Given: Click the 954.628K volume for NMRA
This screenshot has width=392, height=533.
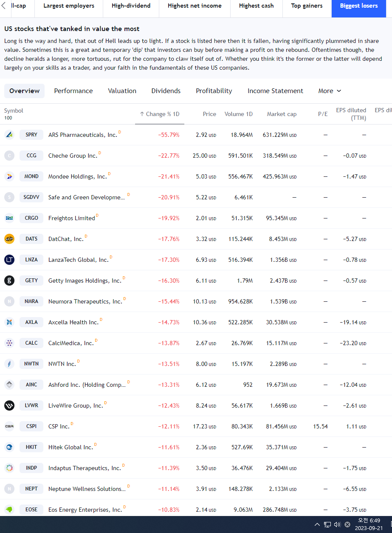Looking at the screenshot, I should coord(240,301).
